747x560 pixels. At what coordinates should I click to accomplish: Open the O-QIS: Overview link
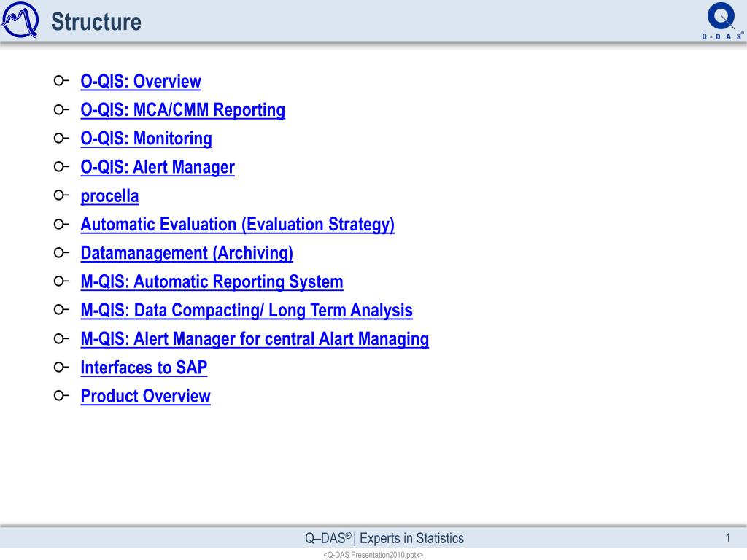coord(141,82)
